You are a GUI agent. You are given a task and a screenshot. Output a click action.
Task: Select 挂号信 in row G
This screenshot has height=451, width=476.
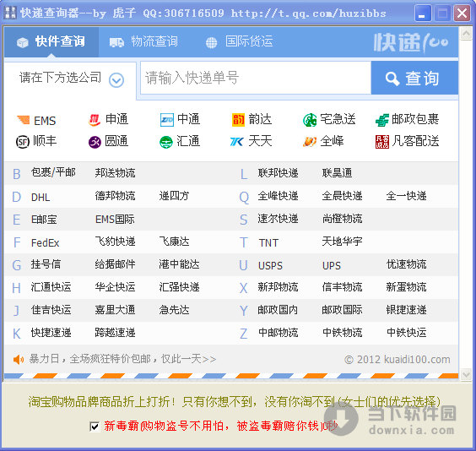click(46, 264)
